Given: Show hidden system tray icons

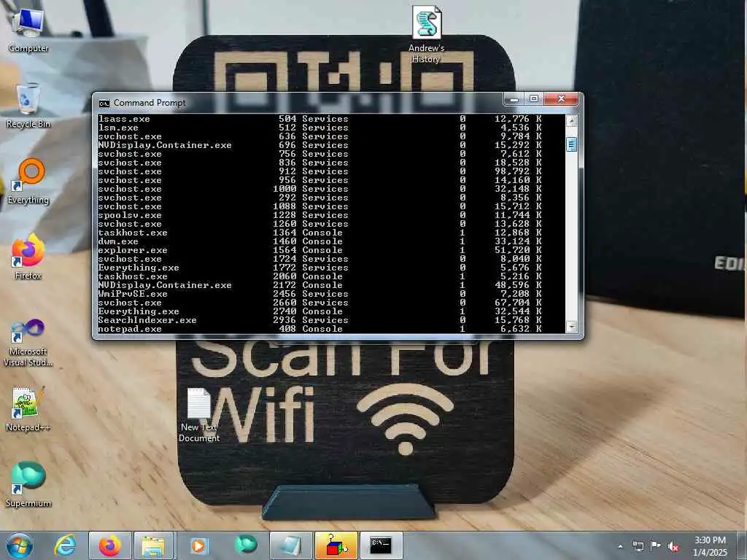Looking at the screenshot, I should 620,546.
